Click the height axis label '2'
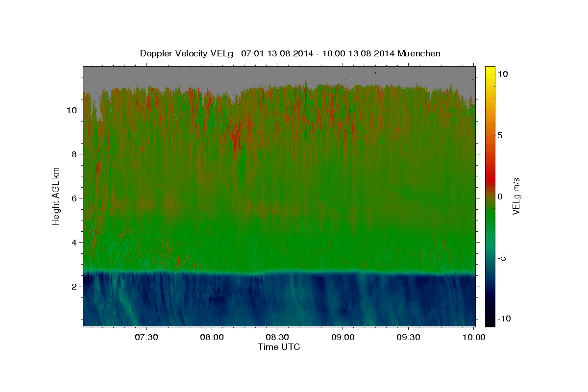 click(x=75, y=287)
